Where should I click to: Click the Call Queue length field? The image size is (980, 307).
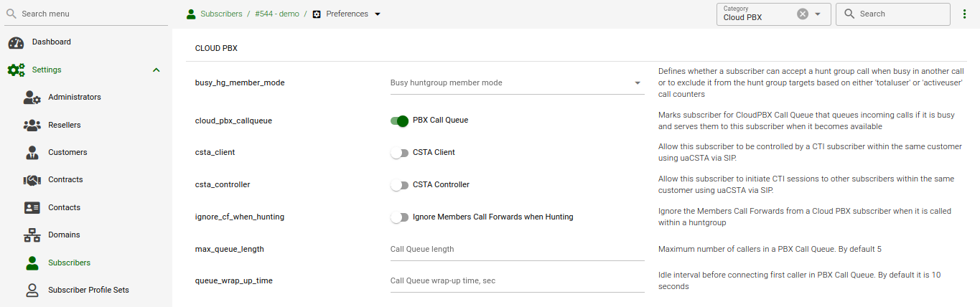517,250
